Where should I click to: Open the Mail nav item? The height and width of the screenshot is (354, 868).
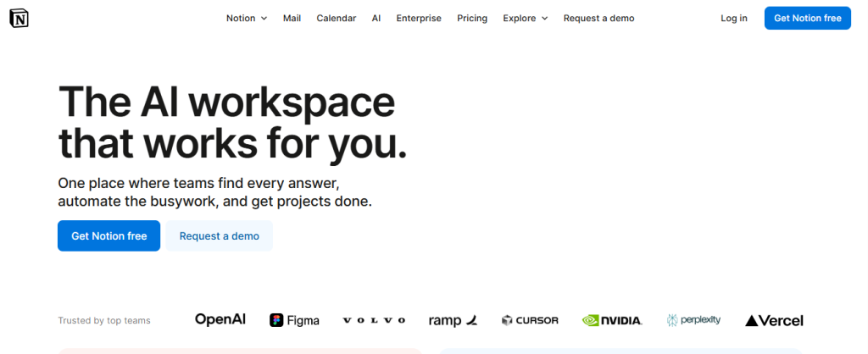tap(292, 19)
